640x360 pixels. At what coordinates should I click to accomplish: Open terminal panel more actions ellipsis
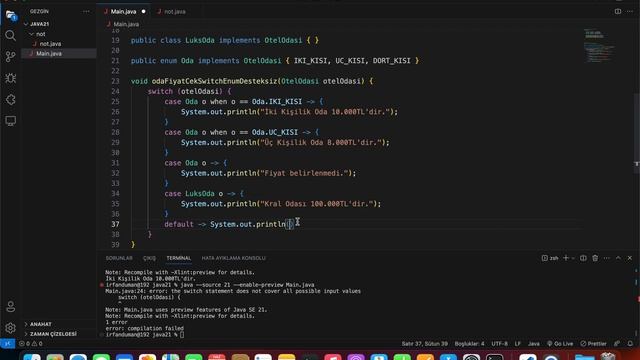pos(607,258)
